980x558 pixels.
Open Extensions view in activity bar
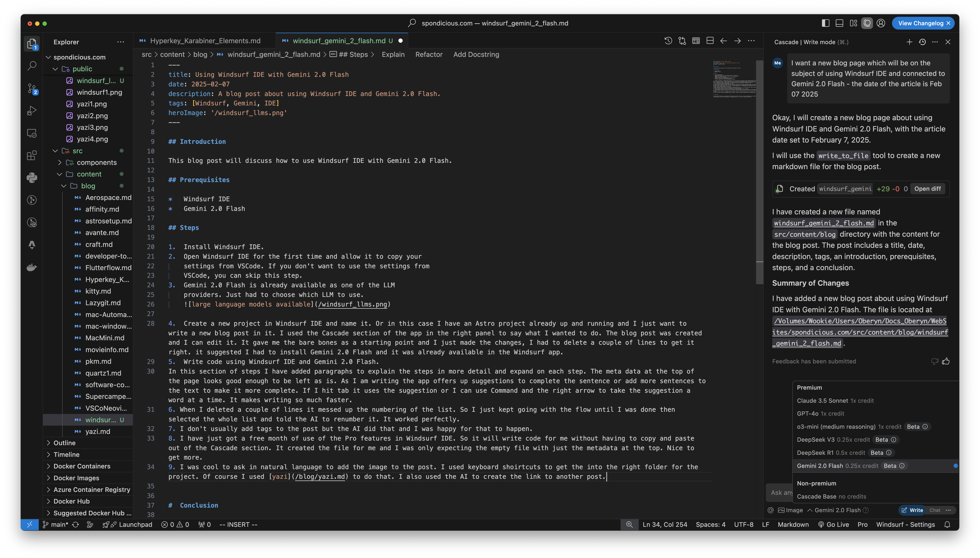[x=32, y=155]
